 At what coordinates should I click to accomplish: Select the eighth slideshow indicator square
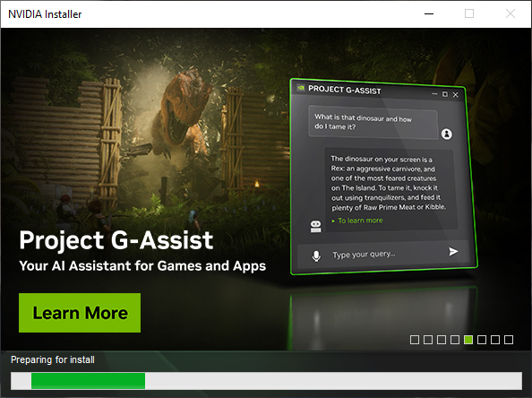509,340
